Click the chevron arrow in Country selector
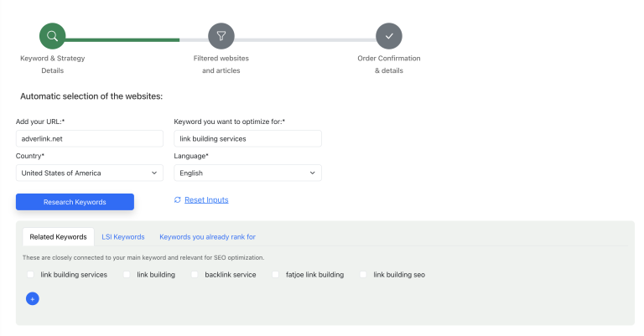 (154, 173)
